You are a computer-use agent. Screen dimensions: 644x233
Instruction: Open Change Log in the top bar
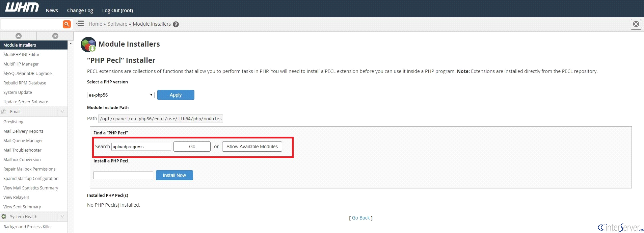(80, 10)
